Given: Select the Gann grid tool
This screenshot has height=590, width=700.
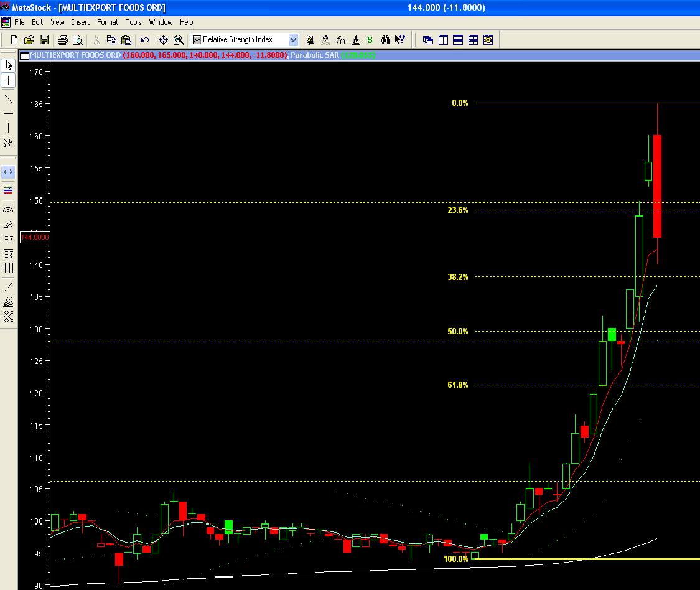Looking at the screenshot, I should pos(9,317).
